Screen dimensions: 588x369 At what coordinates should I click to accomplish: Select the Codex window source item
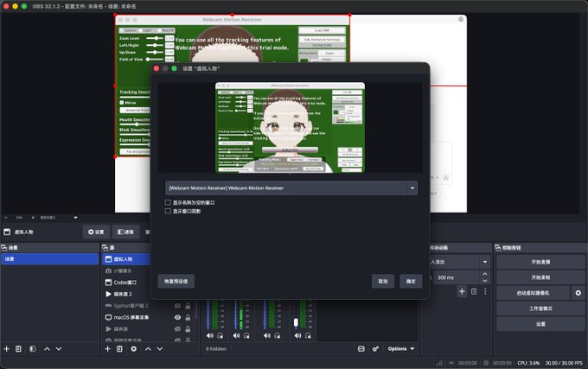[126, 283]
